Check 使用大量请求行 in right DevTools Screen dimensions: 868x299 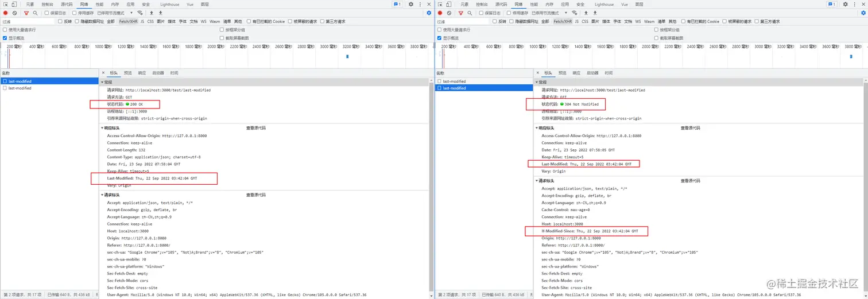tap(440, 30)
